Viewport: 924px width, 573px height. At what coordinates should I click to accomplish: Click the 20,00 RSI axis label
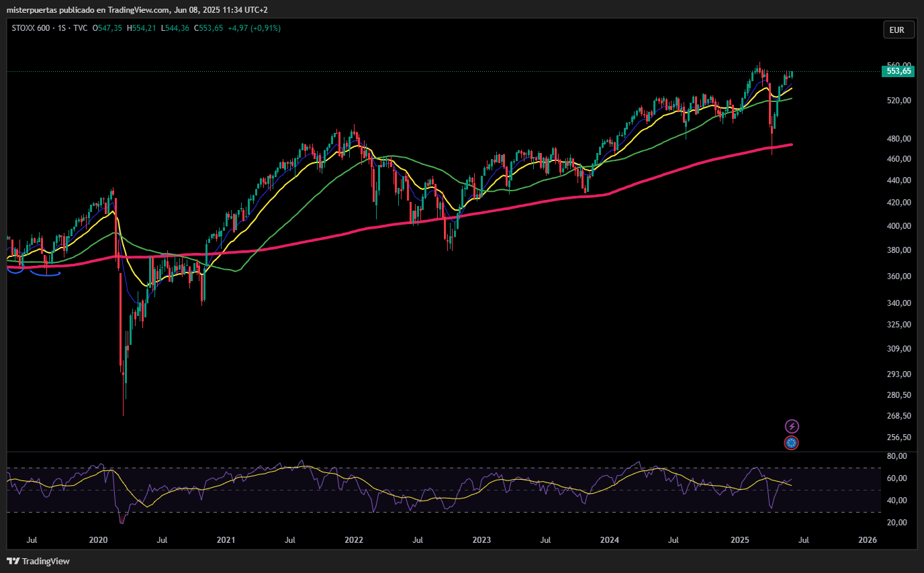pyautogui.click(x=896, y=523)
